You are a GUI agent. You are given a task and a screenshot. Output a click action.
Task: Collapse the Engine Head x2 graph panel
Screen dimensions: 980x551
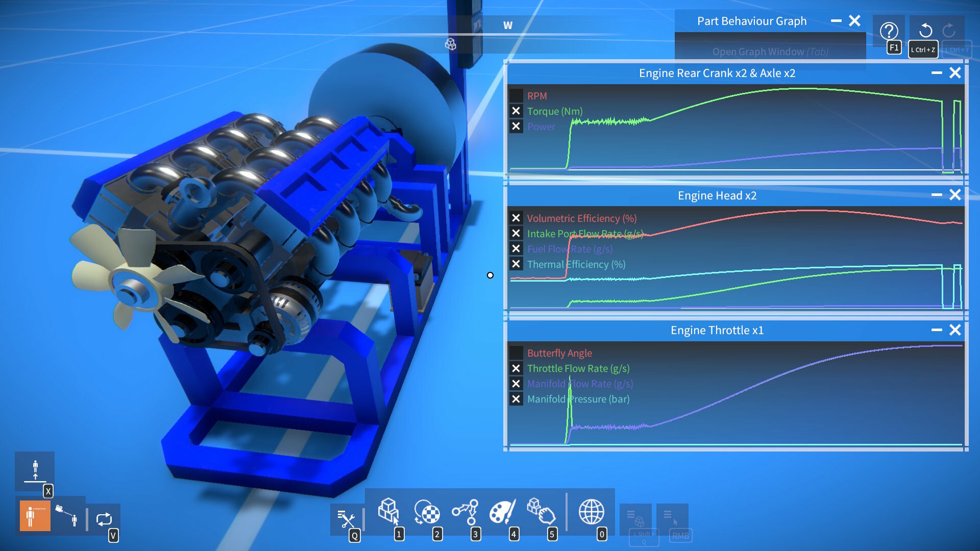(937, 195)
